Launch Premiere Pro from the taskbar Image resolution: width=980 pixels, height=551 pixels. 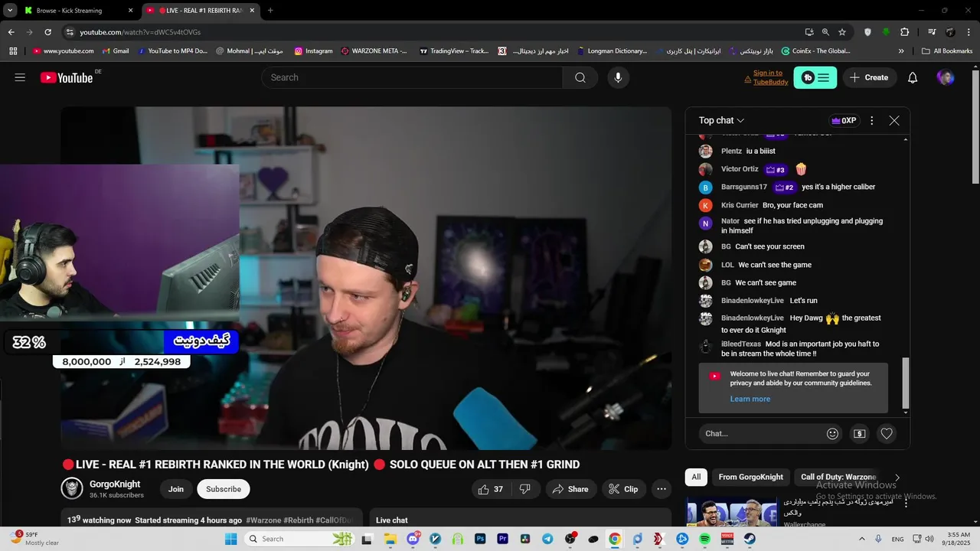[502, 539]
